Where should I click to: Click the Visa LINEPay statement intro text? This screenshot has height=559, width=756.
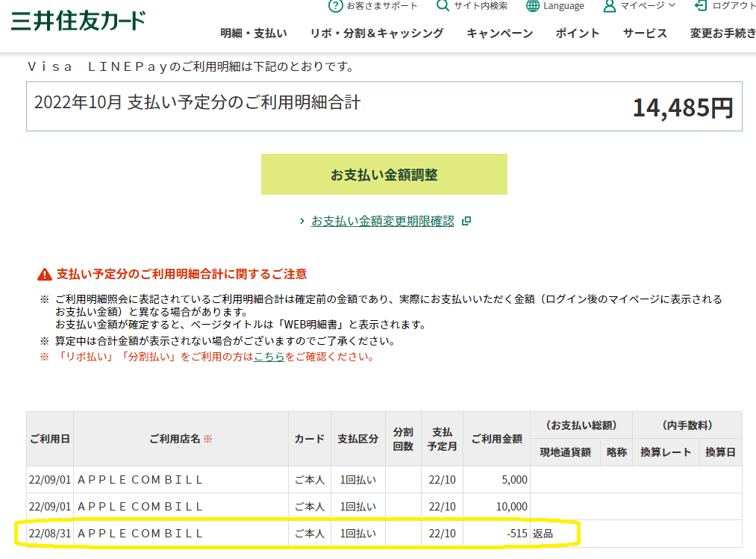tap(191, 66)
